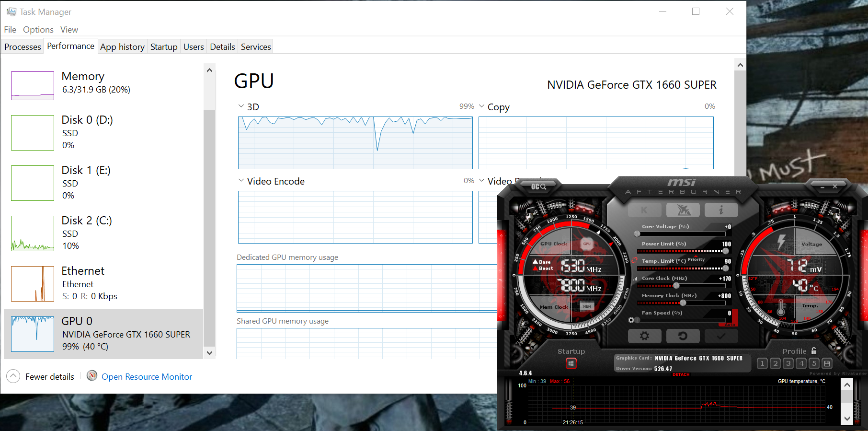Toggle Auto fan speed mode
Image resolution: width=868 pixels, height=431 pixels.
point(730,325)
